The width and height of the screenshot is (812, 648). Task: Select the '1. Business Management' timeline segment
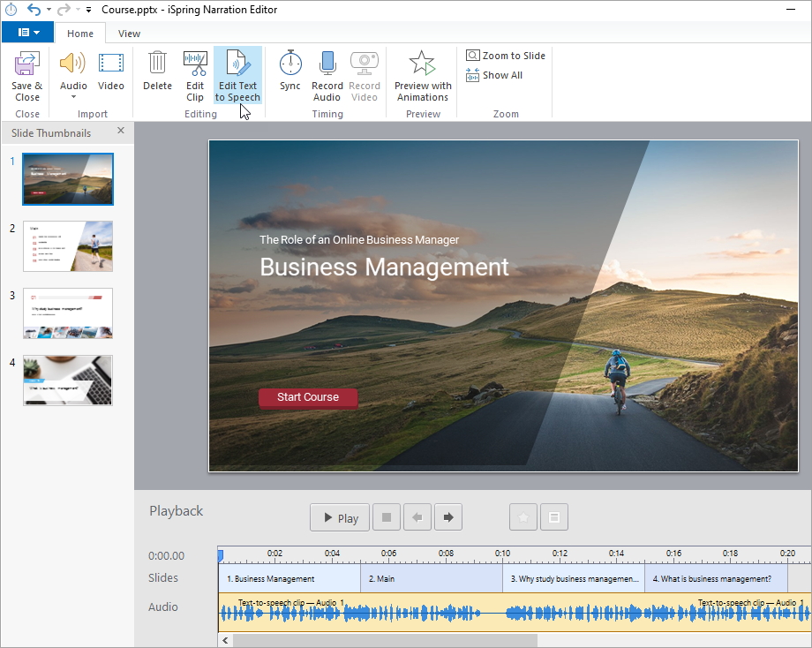[289, 578]
